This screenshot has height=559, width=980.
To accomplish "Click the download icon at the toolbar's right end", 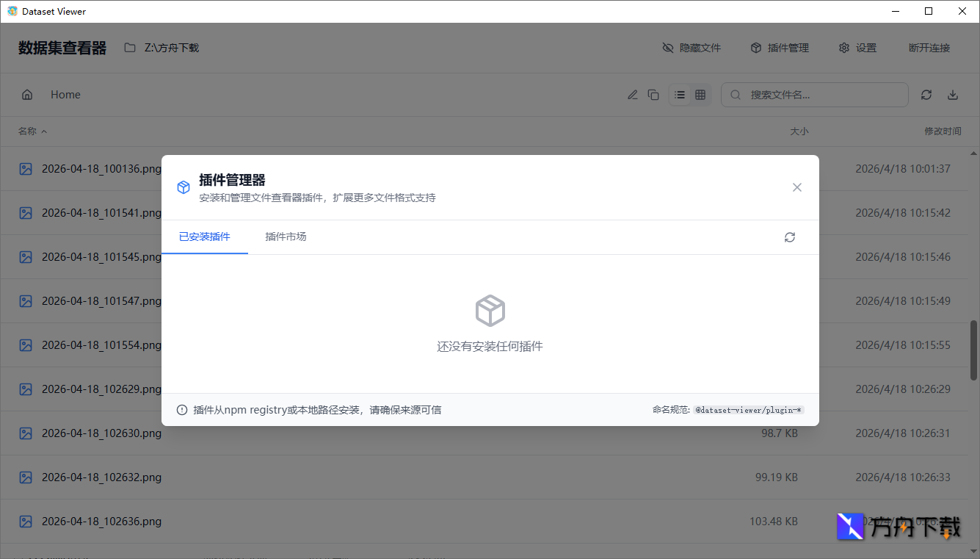I will pyautogui.click(x=953, y=94).
